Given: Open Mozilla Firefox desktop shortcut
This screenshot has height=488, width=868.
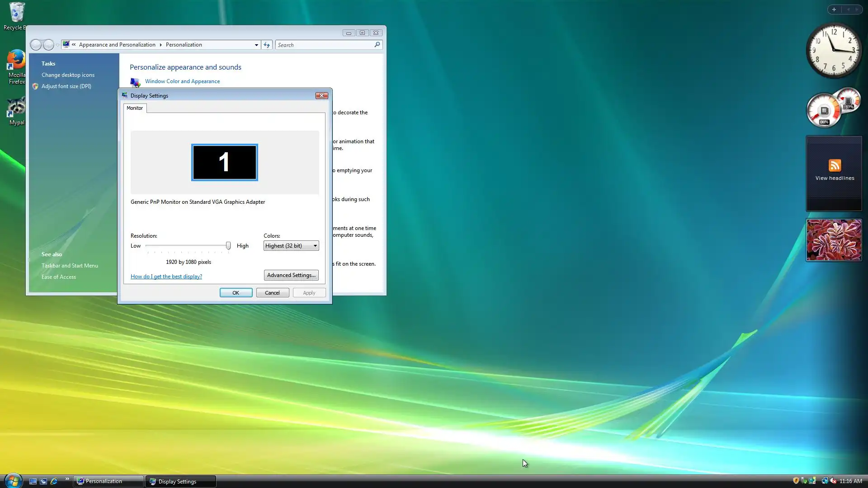Looking at the screenshot, I should click(16, 61).
